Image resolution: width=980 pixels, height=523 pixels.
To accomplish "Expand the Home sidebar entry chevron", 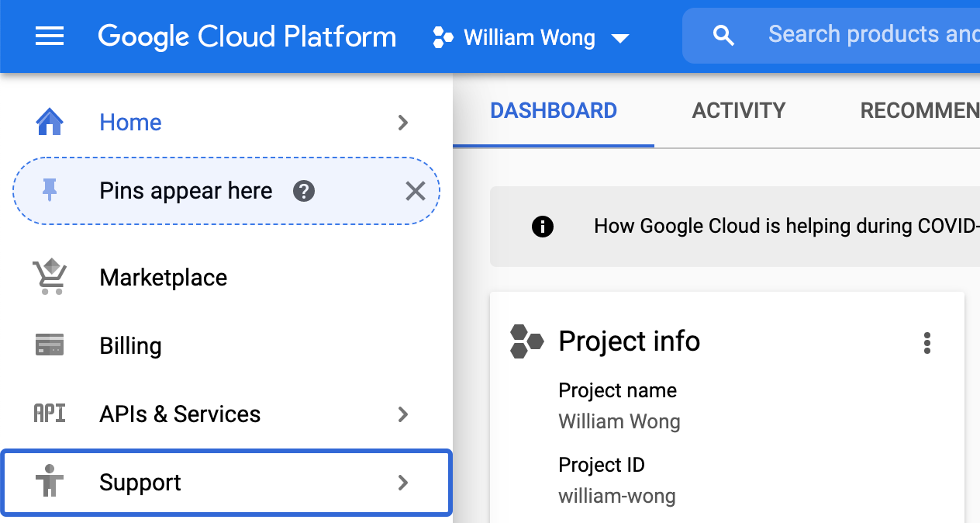I will (402, 122).
